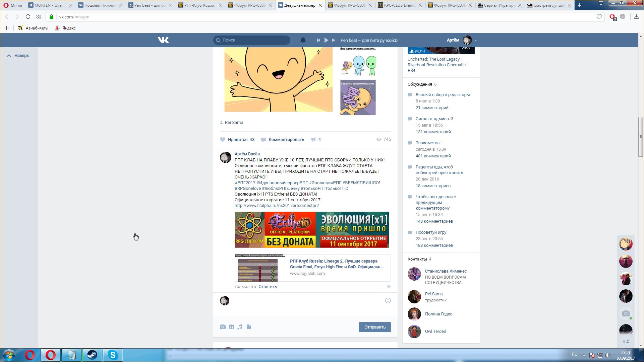
Task: Open the l2alpha.ru contest link
Action: tap(277, 206)
